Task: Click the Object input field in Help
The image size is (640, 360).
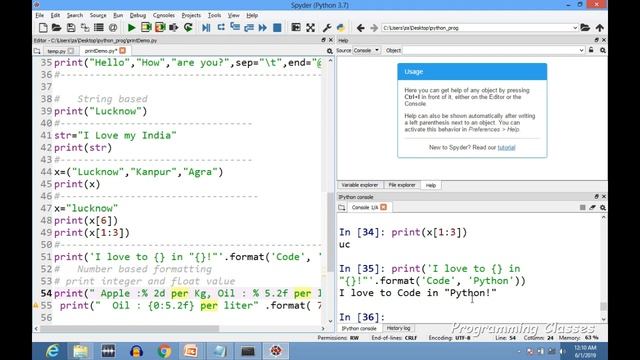Action: (x=491, y=50)
